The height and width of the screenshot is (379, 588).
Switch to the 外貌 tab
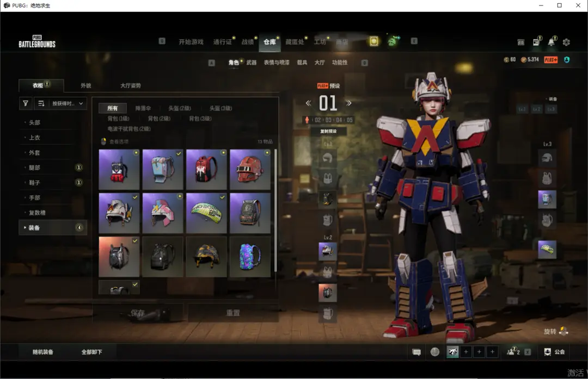pos(86,85)
